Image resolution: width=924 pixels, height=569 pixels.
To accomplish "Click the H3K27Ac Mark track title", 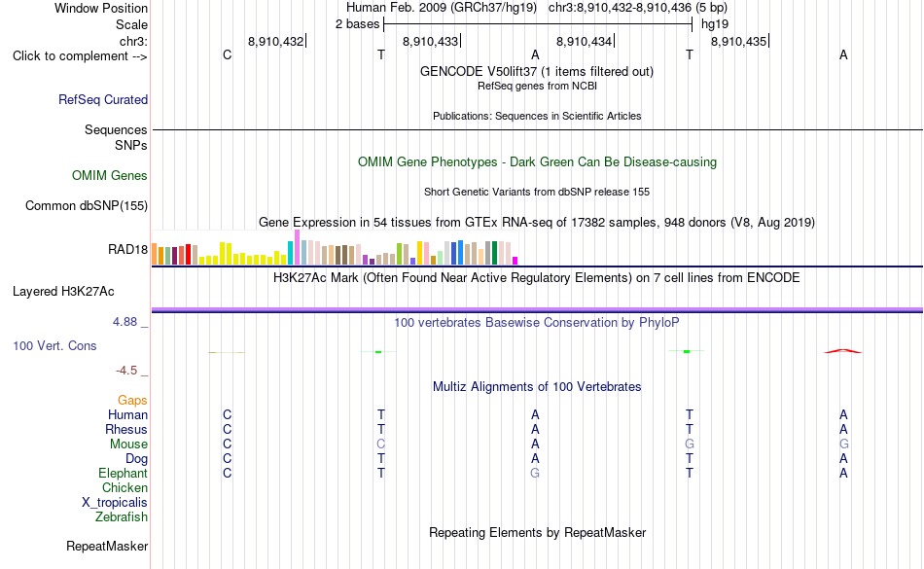I will tap(536, 277).
